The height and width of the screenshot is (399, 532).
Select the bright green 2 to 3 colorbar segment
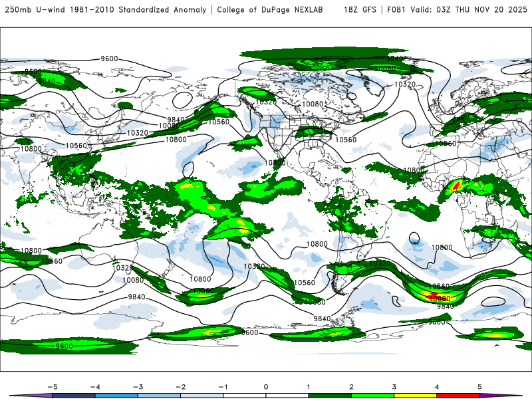click(x=373, y=396)
